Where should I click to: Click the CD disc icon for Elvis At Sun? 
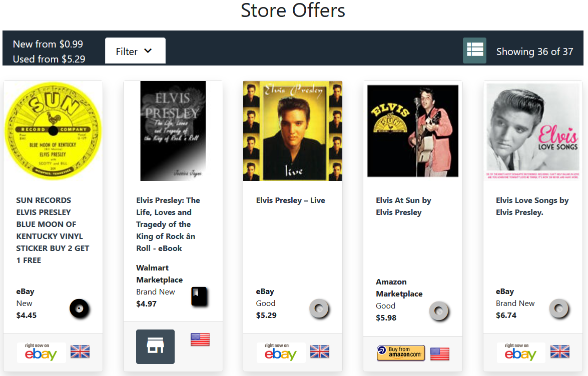click(x=439, y=311)
